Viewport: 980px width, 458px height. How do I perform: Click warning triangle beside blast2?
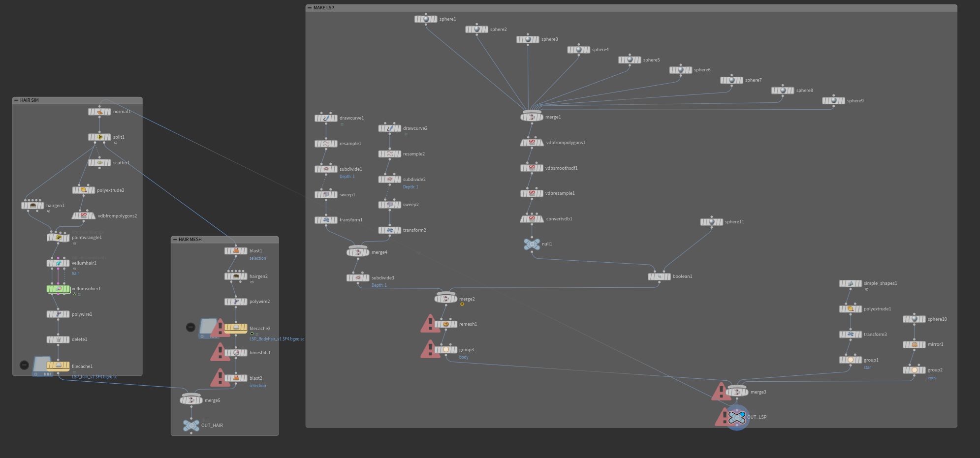tap(220, 377)
